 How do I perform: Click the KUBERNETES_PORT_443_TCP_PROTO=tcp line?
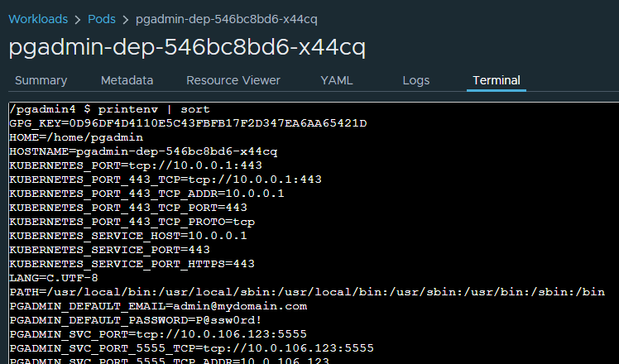click(x=132, y=222)
